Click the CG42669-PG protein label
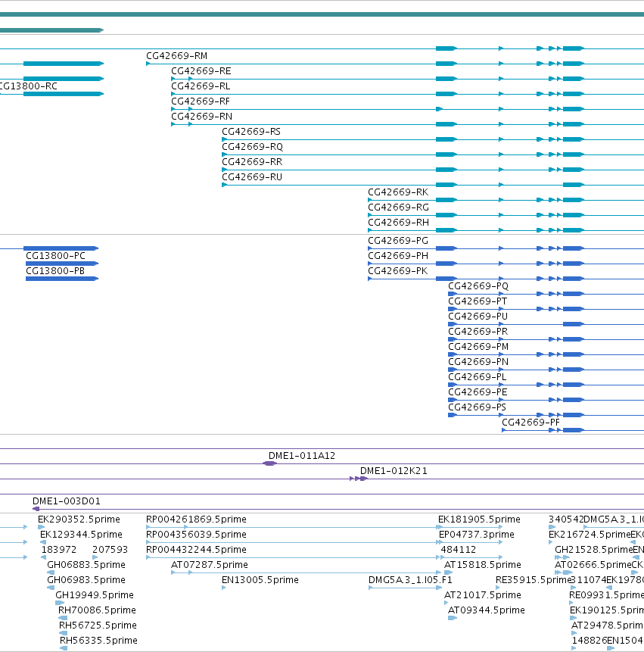The height and width of the screenshot is (652, 644). coord(398,241)
